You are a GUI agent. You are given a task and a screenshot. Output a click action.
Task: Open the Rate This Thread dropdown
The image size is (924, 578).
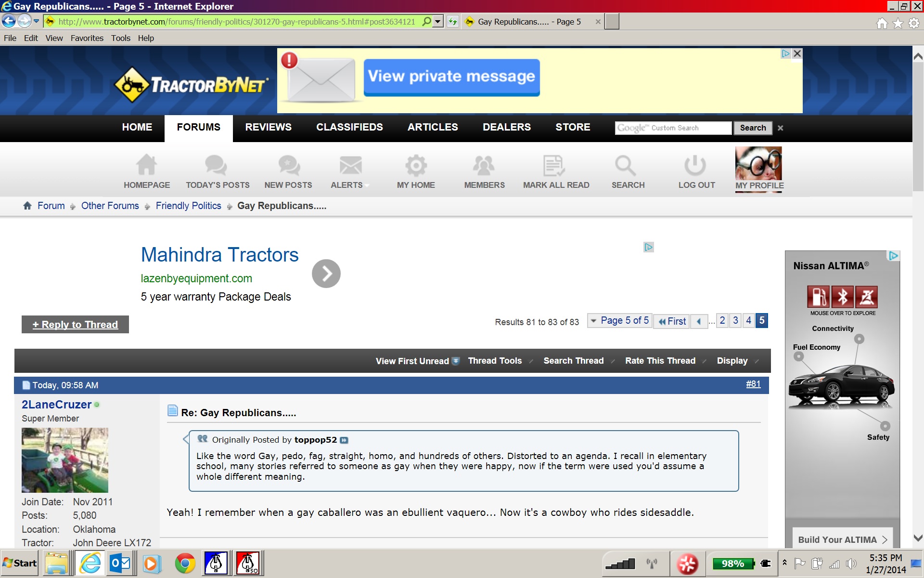click(x=660, y=361)
